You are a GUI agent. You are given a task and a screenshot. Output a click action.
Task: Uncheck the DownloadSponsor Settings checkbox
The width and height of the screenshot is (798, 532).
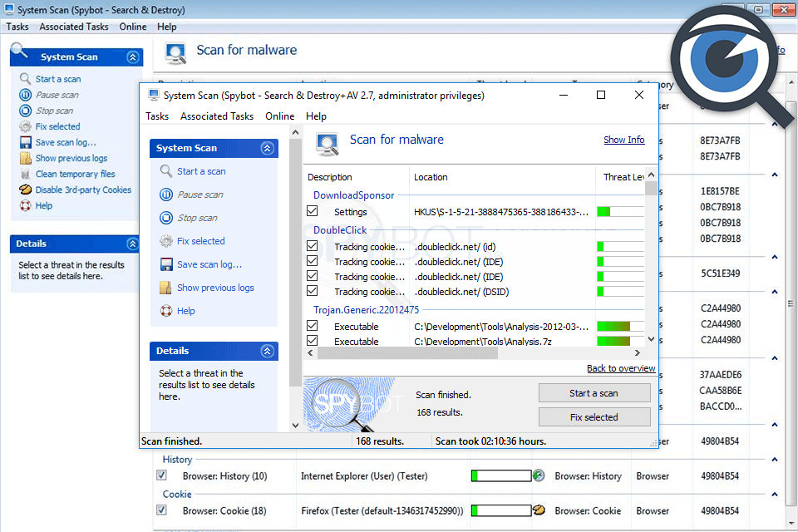click(313, 212)
